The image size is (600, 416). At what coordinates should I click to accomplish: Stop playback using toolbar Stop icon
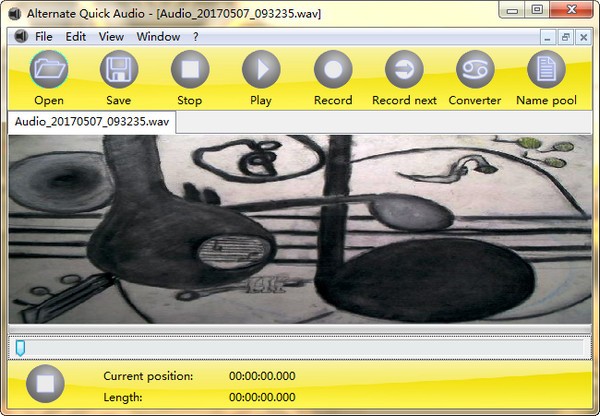click(190, 70)
